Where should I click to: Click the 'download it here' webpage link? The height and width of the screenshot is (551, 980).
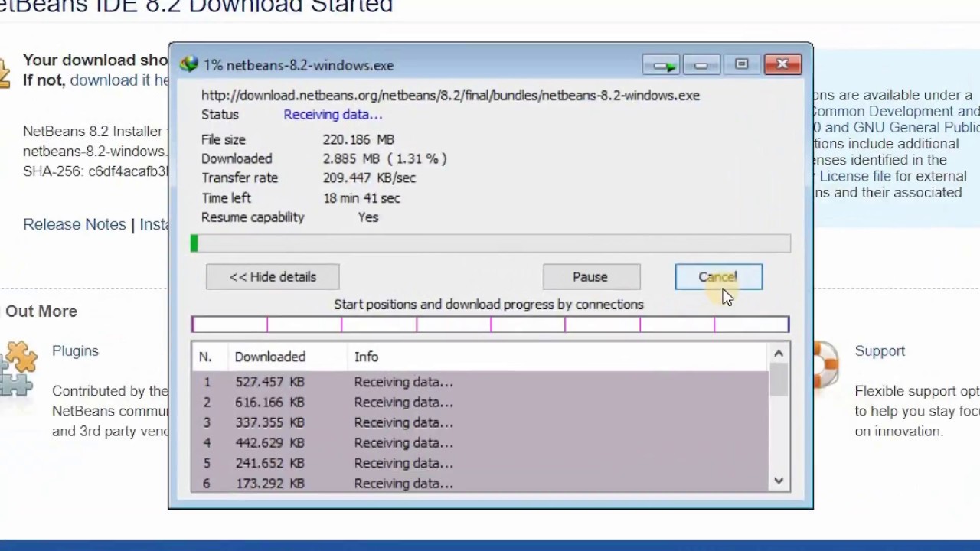119,80
